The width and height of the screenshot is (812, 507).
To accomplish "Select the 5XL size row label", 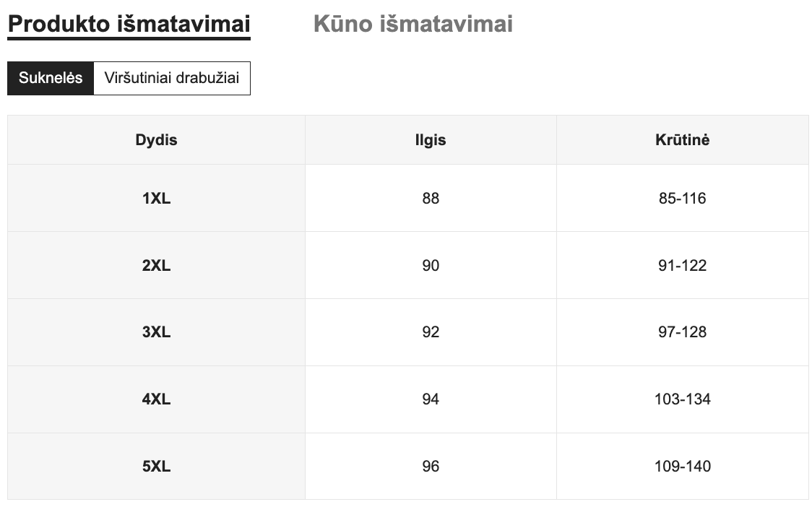I will pos(156,467).
